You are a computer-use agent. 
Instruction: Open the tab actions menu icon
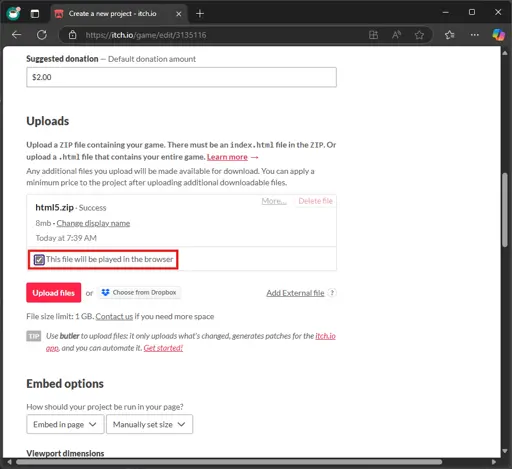pyautogui.click(x=35, y=14)
